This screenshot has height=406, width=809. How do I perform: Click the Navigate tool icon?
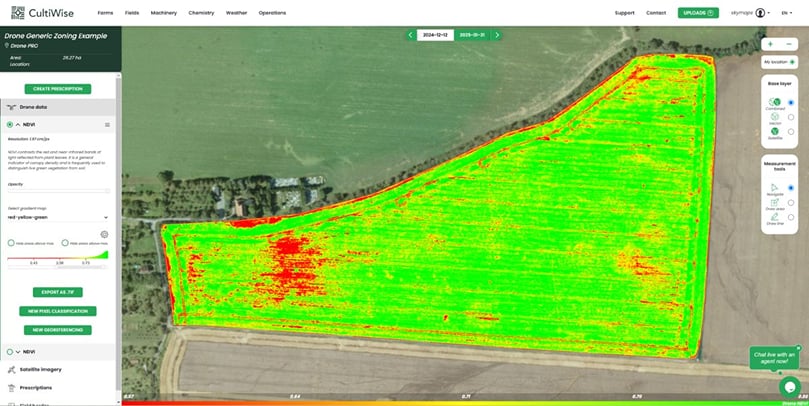click(774, 187)
